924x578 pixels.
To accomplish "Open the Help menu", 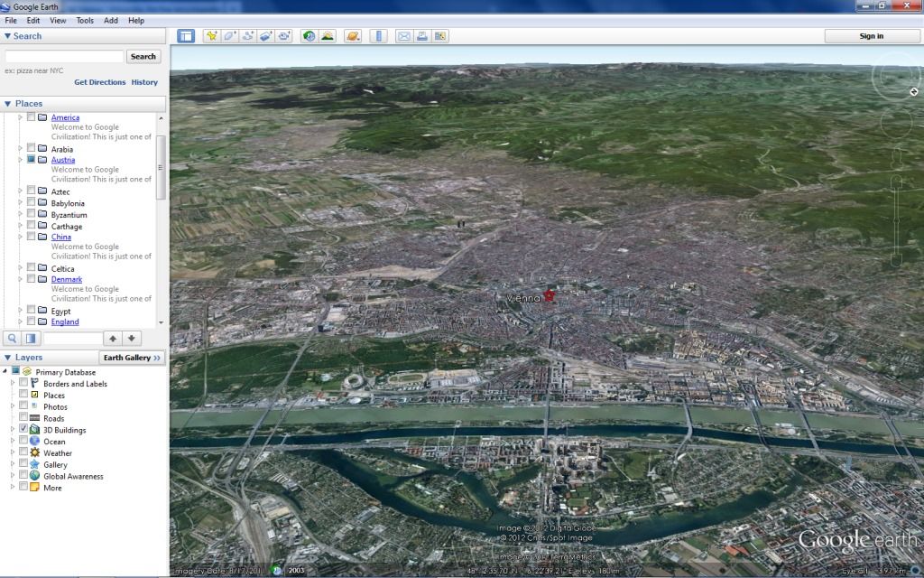I will (x=136, y=20).
